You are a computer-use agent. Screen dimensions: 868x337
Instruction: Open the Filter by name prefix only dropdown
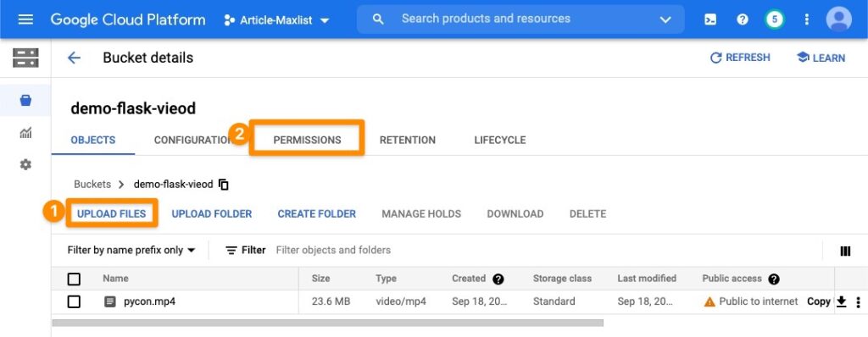(x=131, y=250)
